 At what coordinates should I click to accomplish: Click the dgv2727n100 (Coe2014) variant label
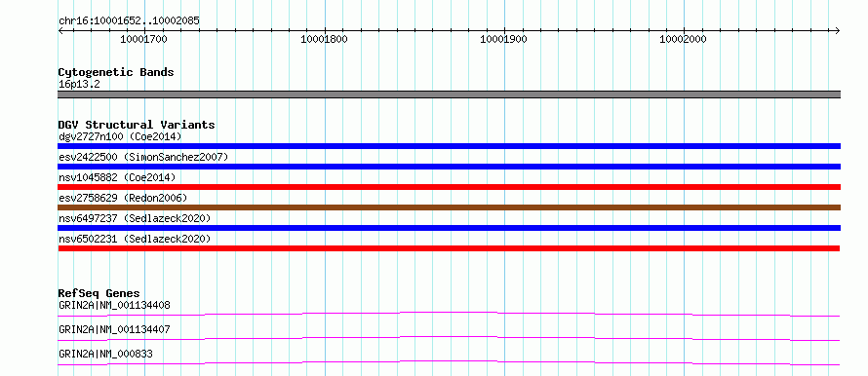120,136
